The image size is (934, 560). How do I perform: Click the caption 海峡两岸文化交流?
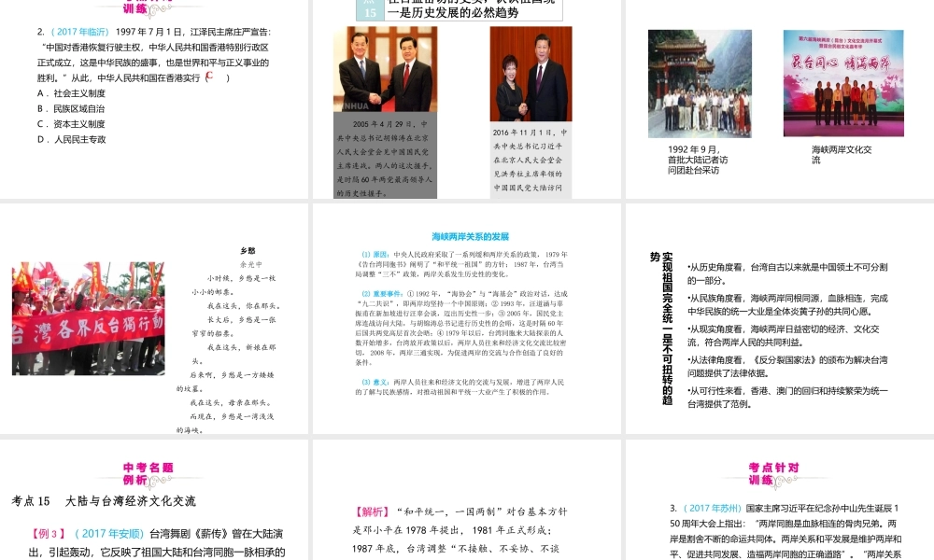842,155
